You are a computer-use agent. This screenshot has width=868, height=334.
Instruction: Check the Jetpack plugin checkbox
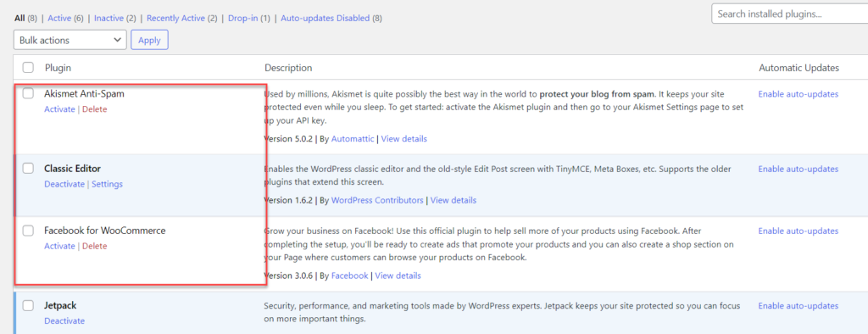(x=28, y=305)
